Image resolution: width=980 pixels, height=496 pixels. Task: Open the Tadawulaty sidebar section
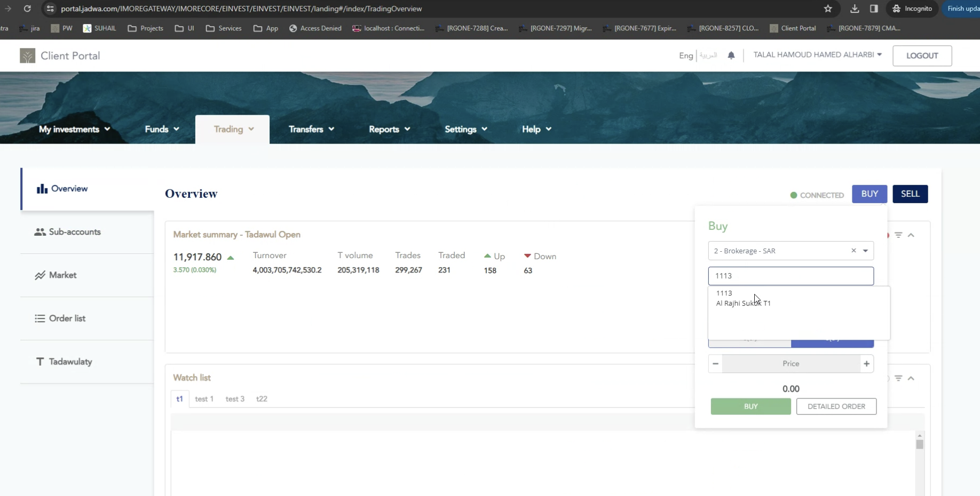coord(70,362)
